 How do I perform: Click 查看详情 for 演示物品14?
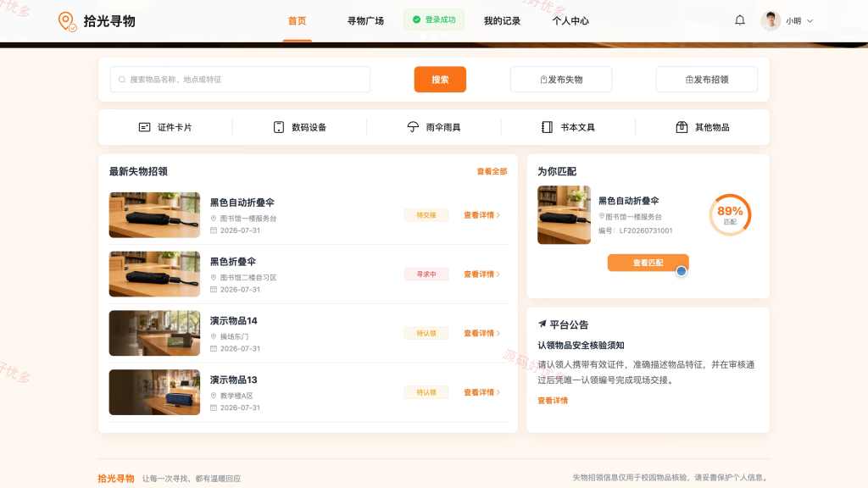(x=481, y=333)
